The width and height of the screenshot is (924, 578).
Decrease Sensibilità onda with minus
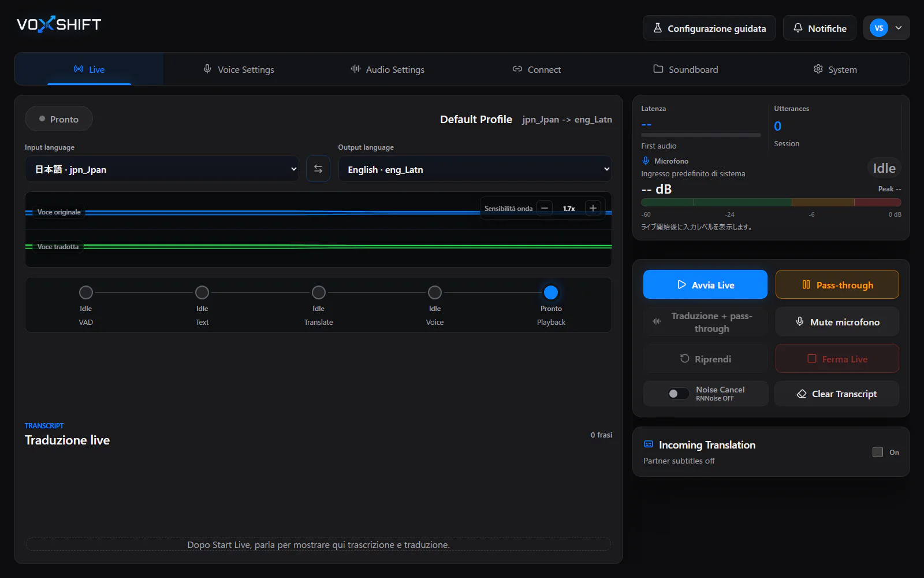click(x=545, y=208)
